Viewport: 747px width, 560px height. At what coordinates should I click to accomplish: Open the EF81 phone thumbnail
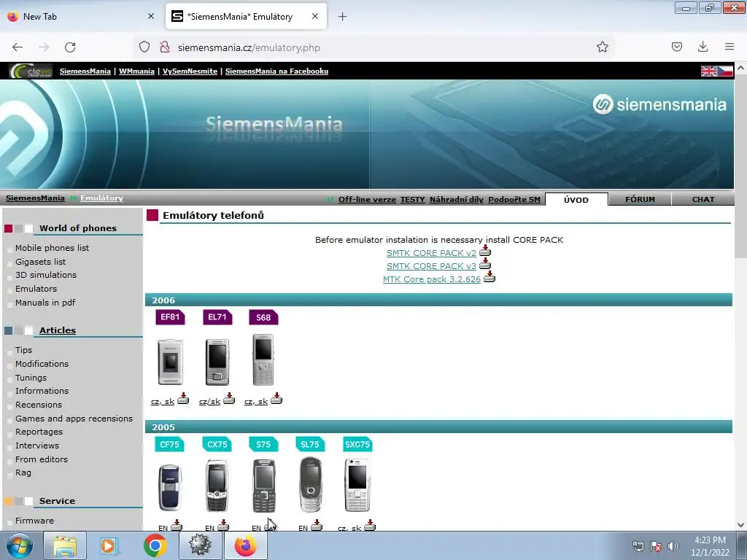(x=170, y=362)
